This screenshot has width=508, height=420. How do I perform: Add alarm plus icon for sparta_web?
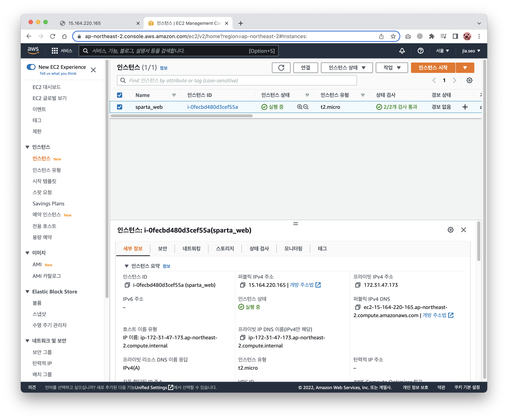click(465, 107)
